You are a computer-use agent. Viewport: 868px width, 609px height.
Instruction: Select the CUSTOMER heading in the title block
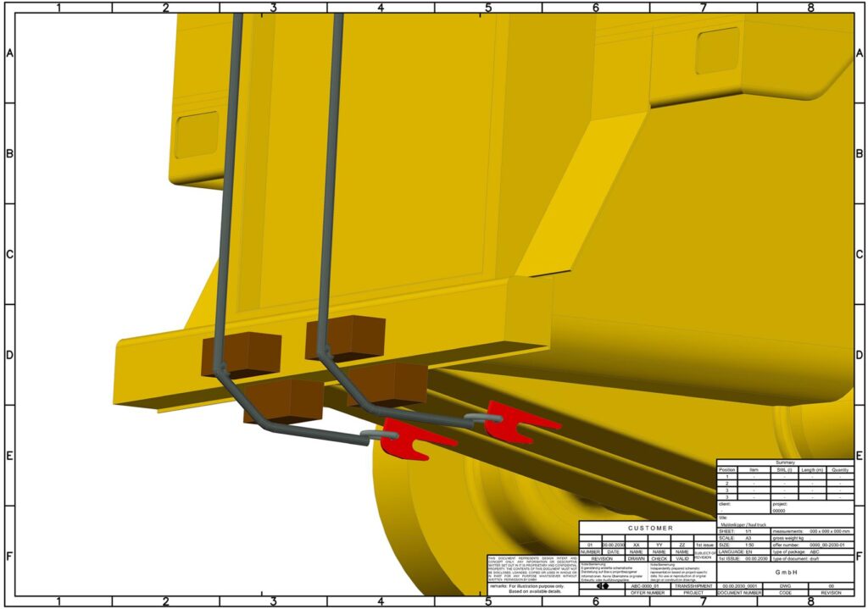(650, 529)
